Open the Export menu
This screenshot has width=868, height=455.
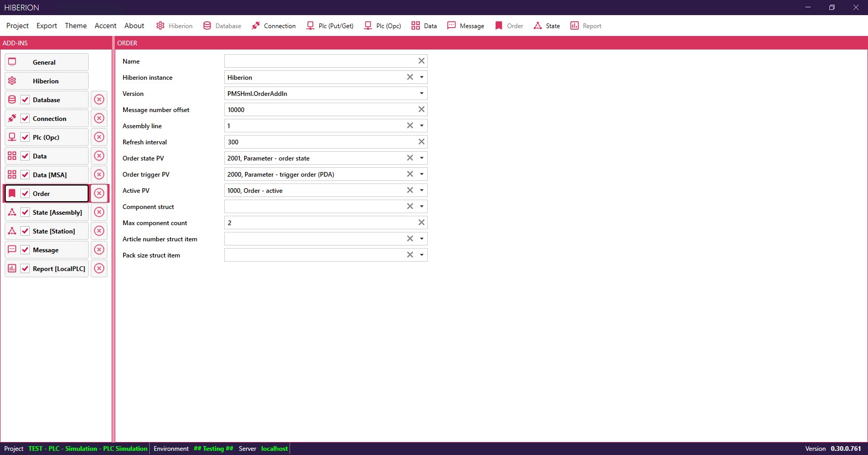pos(46,26)
